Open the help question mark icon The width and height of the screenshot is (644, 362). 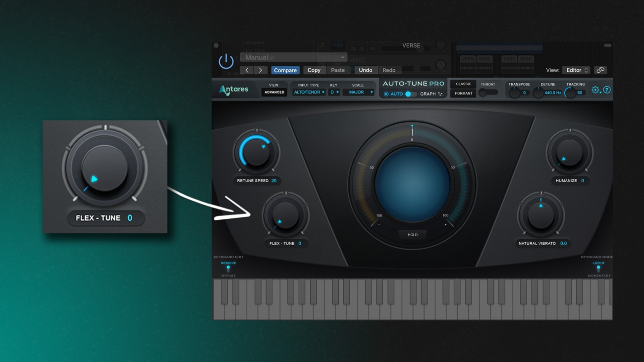[x=607, y=90]
